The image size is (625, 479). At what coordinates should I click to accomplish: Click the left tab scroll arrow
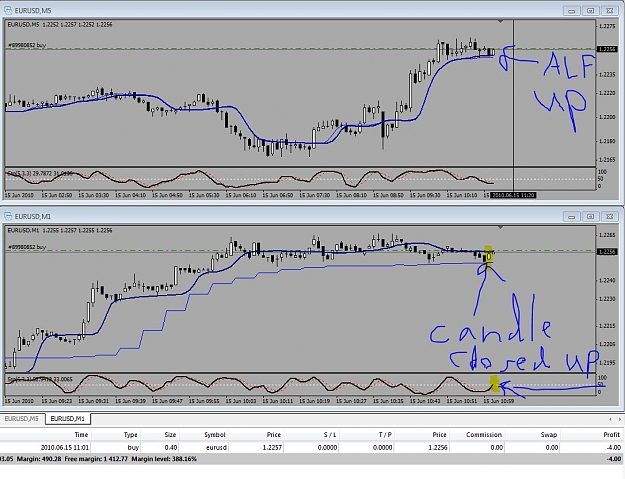(x=610, y=419)
